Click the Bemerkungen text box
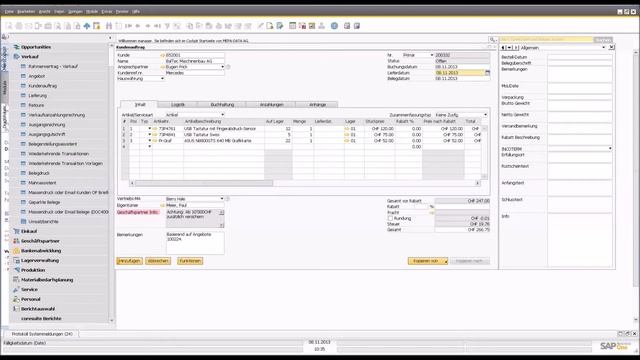640x360 pixels. click(195, 243)
